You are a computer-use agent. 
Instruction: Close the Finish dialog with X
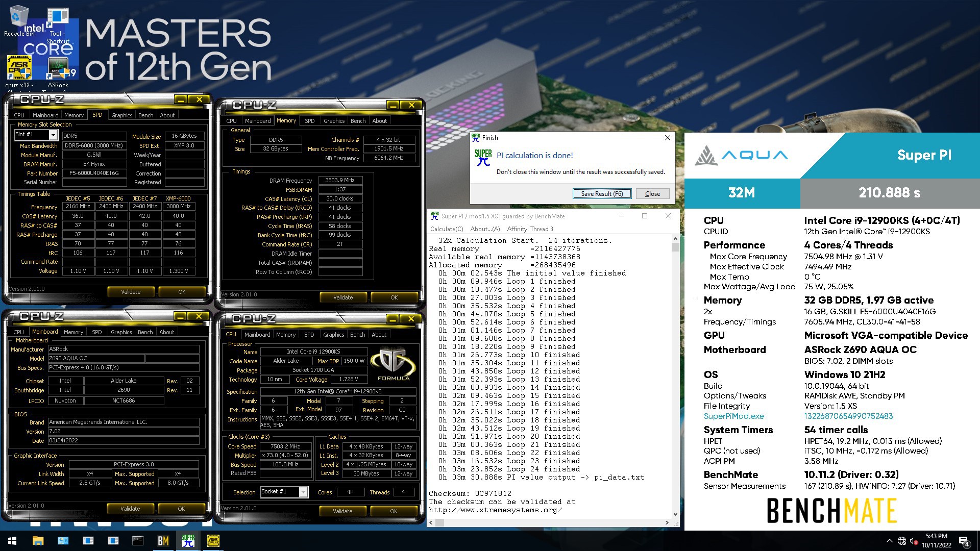click(x=667, y=138)
